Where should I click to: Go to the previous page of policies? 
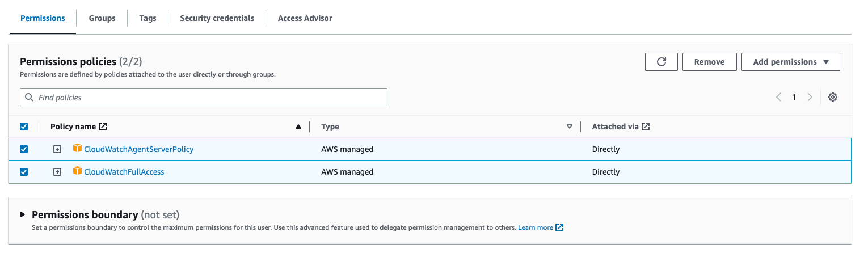click(778, 97)
